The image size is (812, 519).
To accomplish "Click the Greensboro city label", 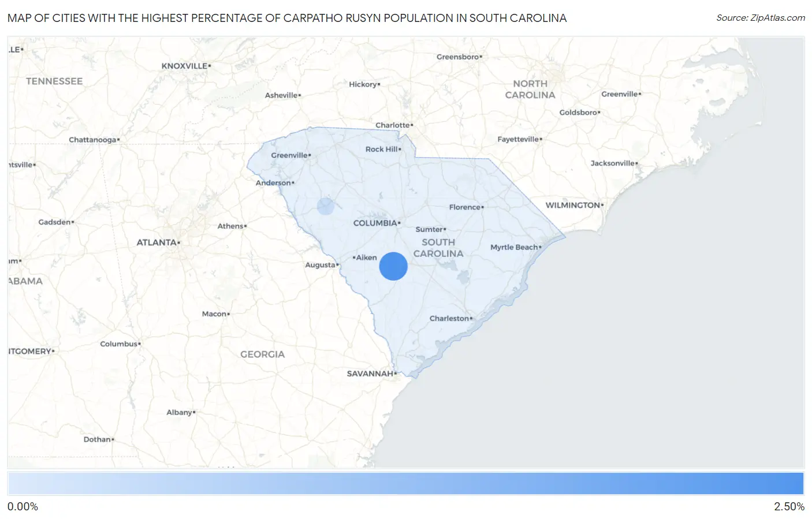I will [458, 57].
